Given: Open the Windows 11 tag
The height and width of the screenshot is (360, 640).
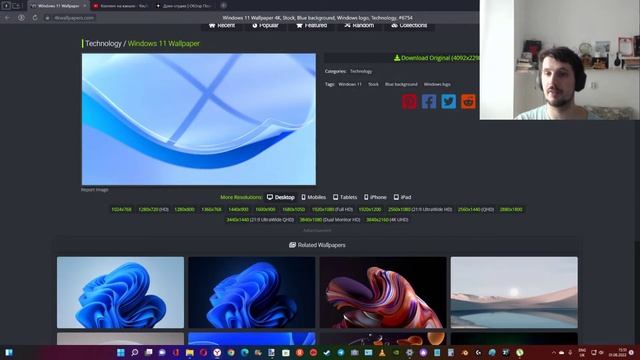Looking at the screenshot, I should click(350, 84).
